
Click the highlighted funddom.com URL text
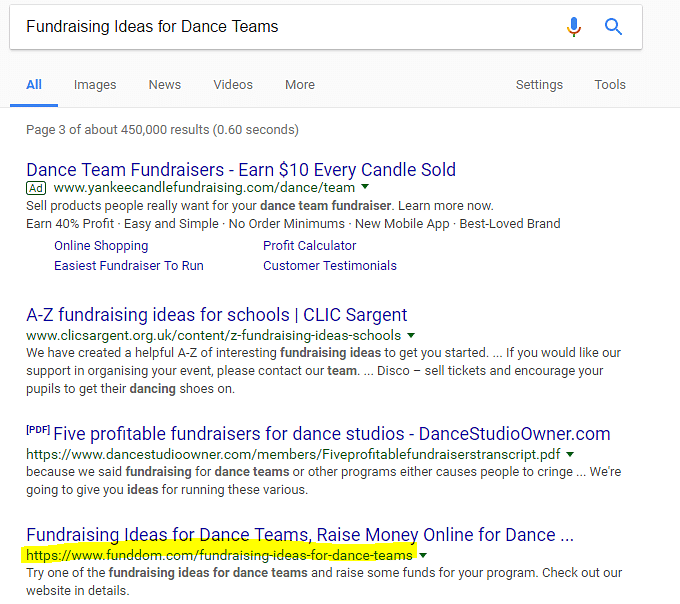219,555
